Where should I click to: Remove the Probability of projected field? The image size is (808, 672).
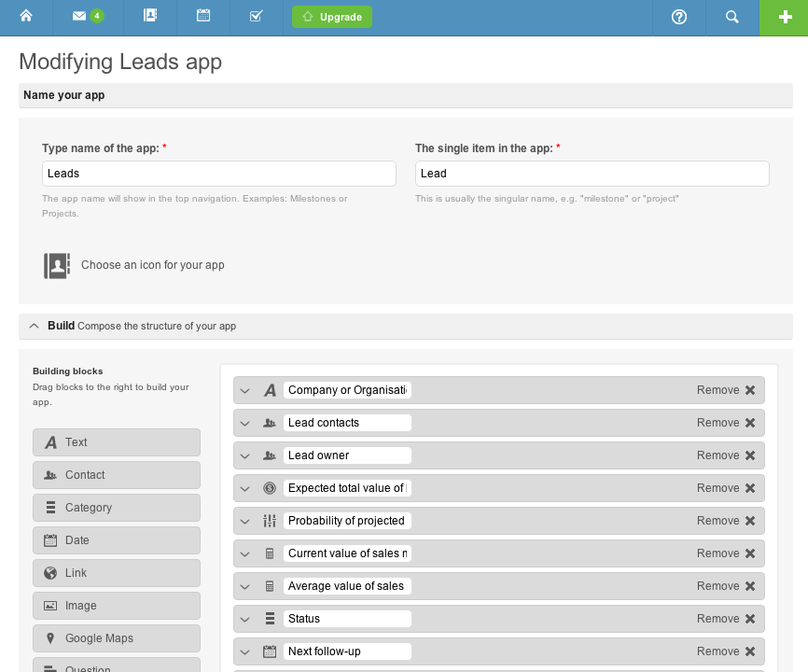pos(726,521)
